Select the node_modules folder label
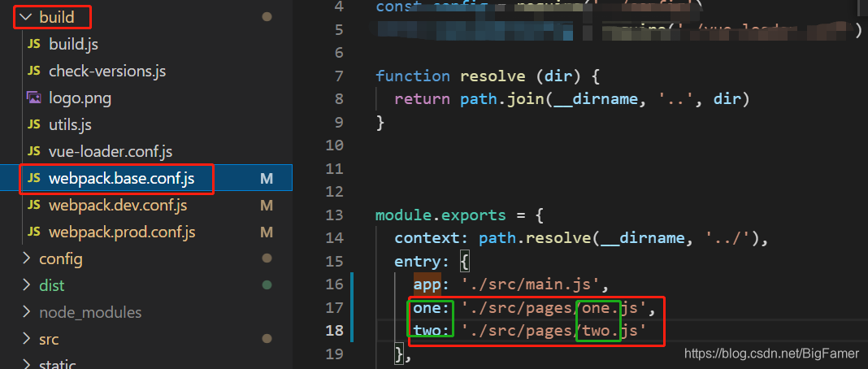Screen dimensions: 868x369 [90, 313]
